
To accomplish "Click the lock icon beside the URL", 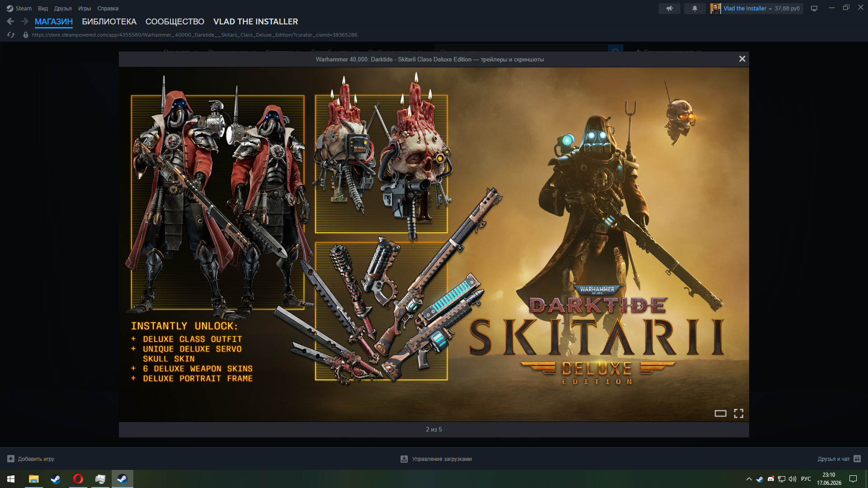I will (26, 35).
